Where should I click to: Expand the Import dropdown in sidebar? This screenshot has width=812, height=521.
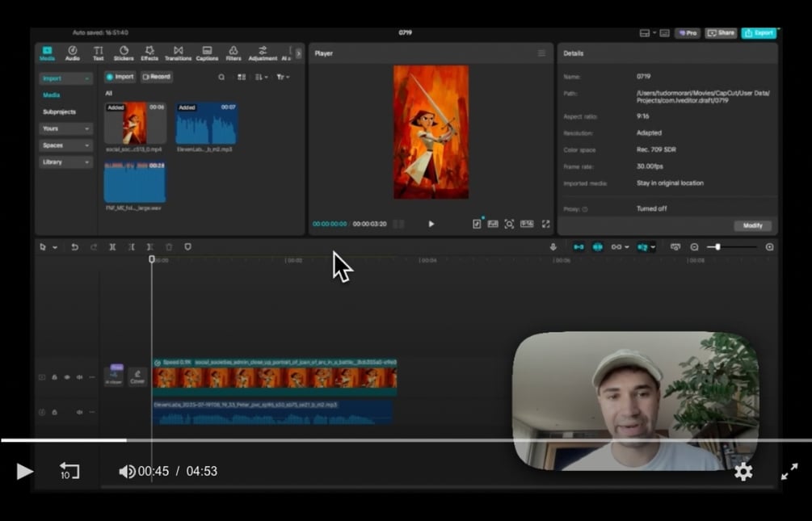tap(65, 78)
